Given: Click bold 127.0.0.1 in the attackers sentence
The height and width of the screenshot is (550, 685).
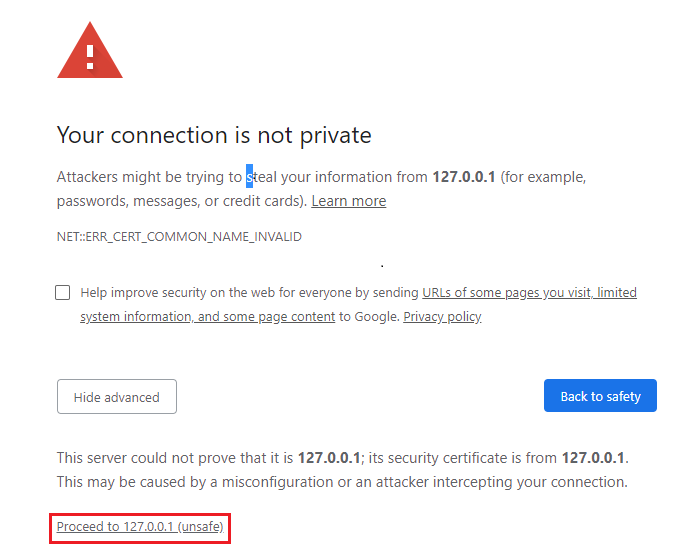Looking at the screenshot, I should click(x=464, y=177).
